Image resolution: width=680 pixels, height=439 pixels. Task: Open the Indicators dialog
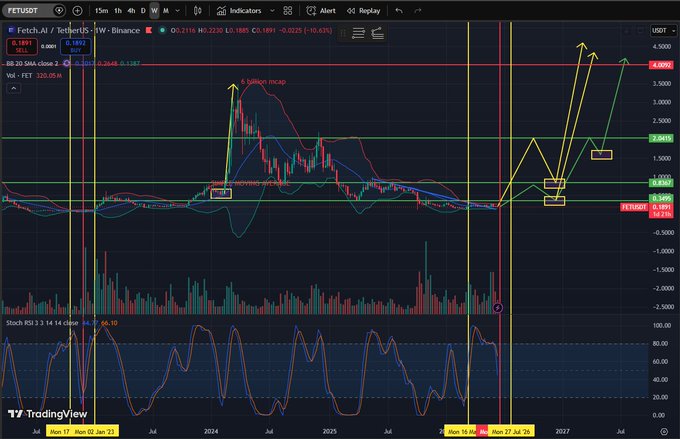click(x=239, y=10)
